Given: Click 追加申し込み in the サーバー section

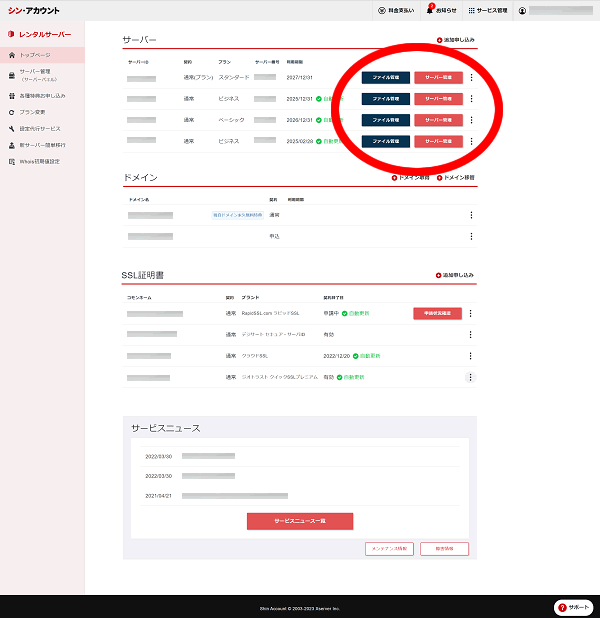Looking at the screenshot, I should pos(456,40).
